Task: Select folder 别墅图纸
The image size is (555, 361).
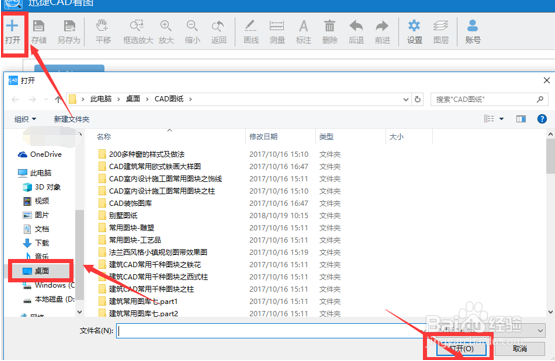Action: click(x=118, y=216)
